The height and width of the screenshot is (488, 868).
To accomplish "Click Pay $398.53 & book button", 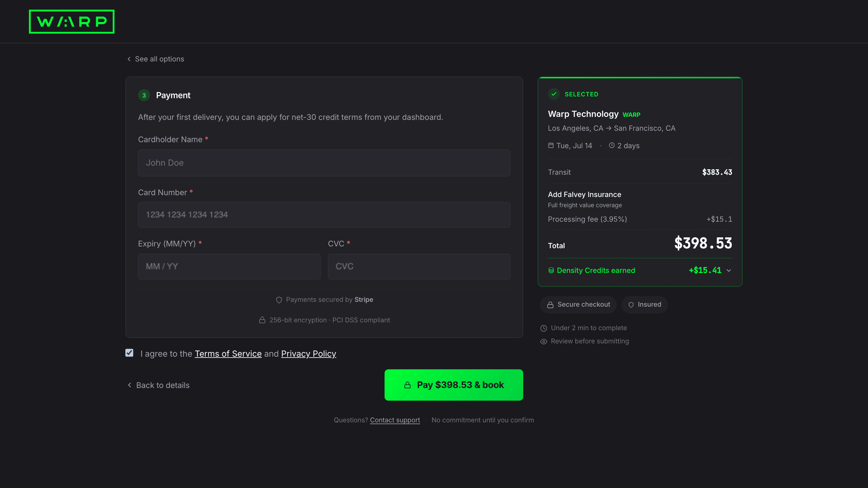I will click(x=454, y=385).
